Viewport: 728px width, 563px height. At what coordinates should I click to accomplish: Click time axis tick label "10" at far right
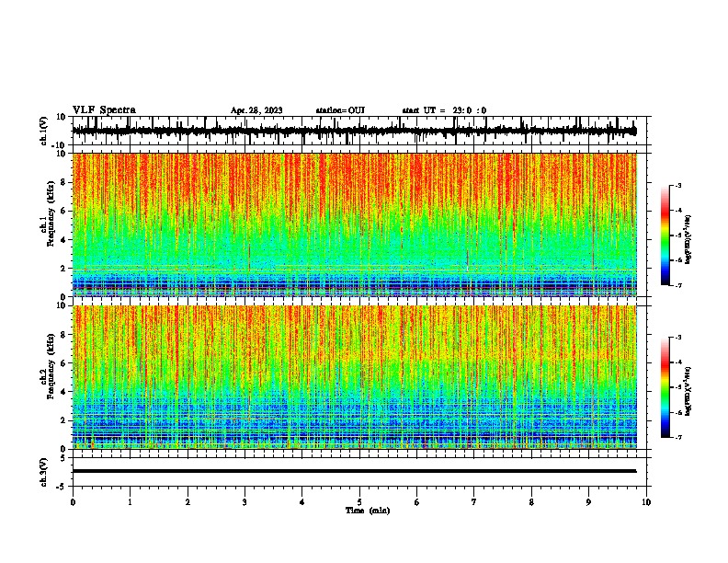[646, 502]
